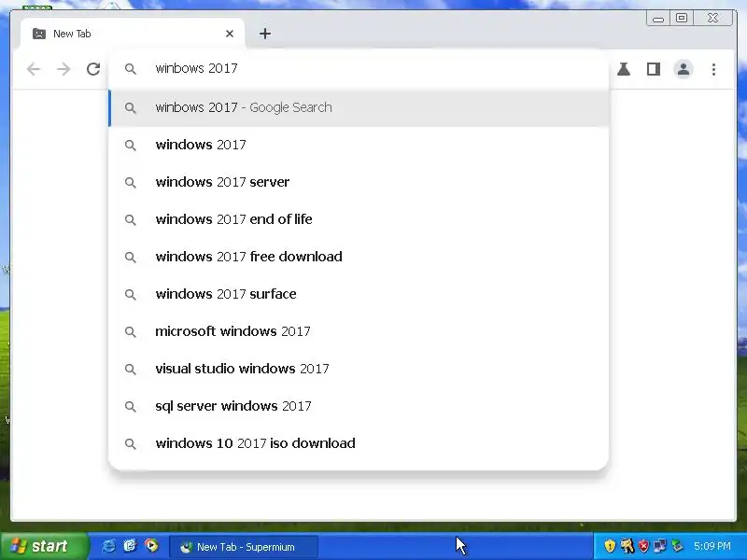Screen dimensions: 747x560
Task: Click the red shield tray icon
Action: tap(643, 546)
